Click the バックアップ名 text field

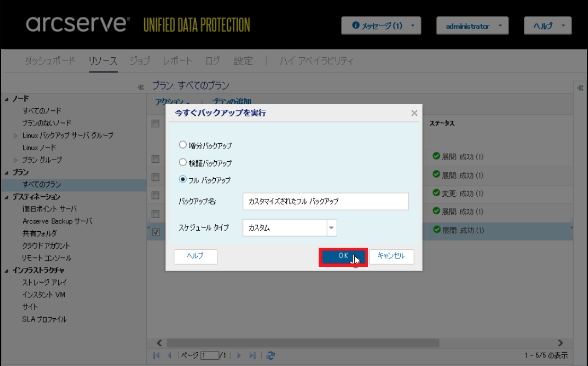[326, 202]
